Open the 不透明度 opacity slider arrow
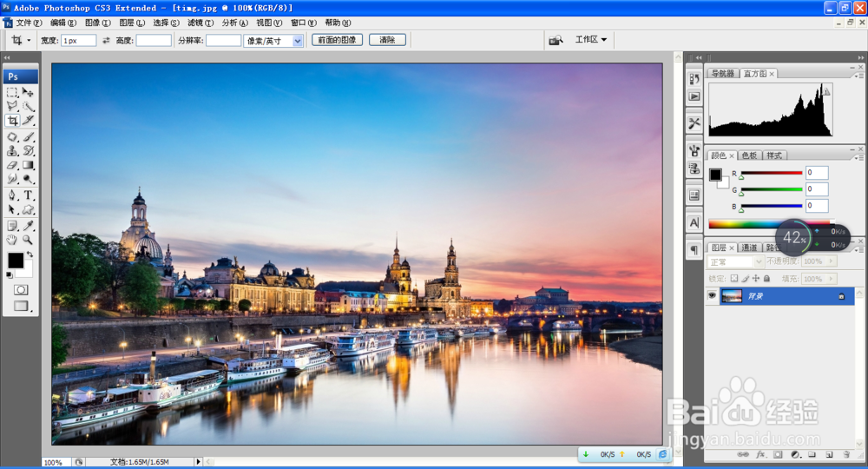The width and height of the screenshot is (868, 469). pyautogui.click(x=831, y=261)
